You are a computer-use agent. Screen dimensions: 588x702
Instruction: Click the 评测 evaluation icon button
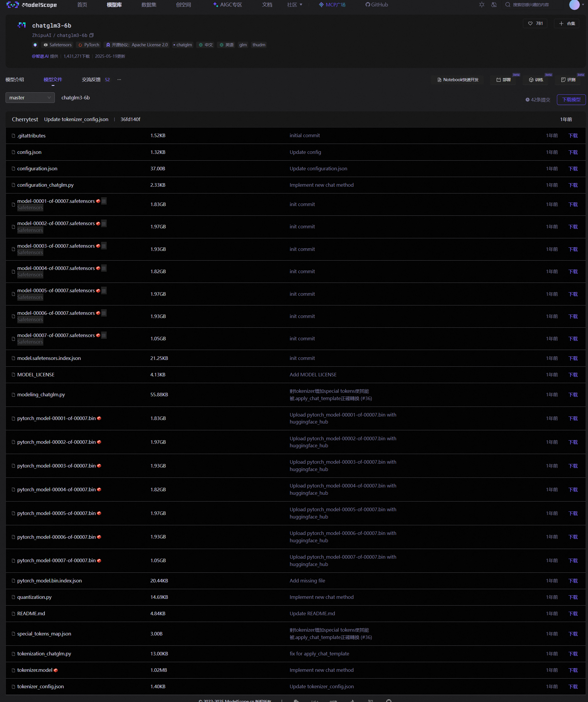click(x=568, y=80)
